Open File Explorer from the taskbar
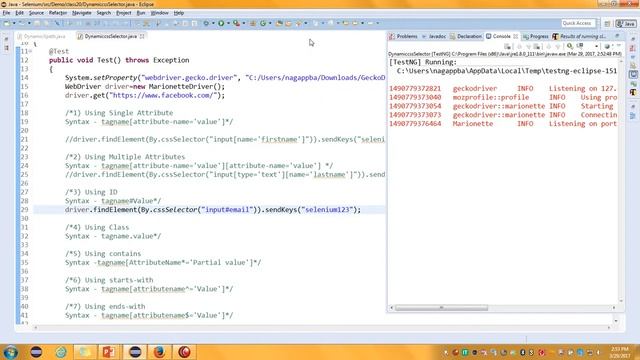The height and width of the screenshot is (360, 640). point(85,352)
